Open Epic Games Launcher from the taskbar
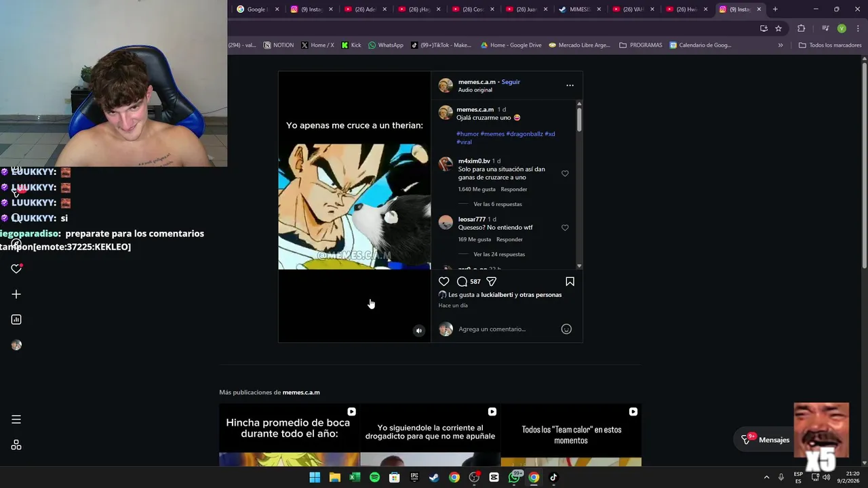The height and width of the screenshot is (488, 868). pyautogui.click(x=414, y=477)
